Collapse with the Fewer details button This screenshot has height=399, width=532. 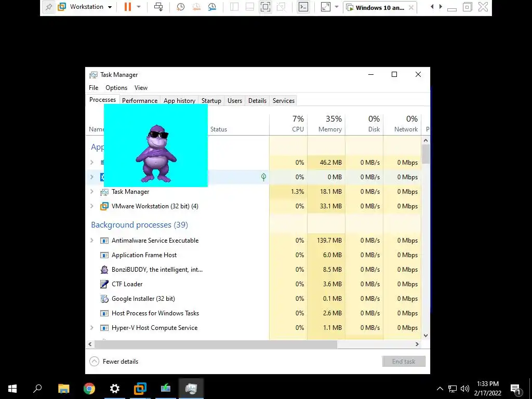[114, 362]
